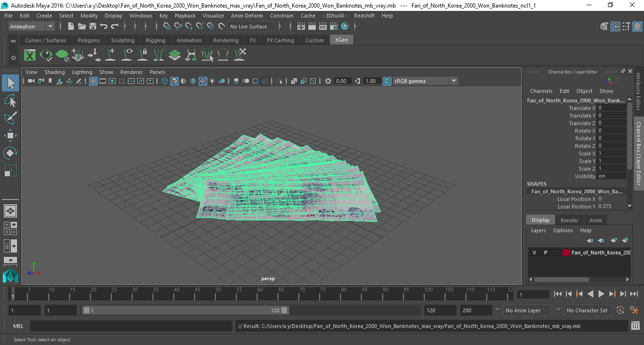Step forward one key button
Image resolution: width=644 pixels, height=345 pixels.
(612, 294)
